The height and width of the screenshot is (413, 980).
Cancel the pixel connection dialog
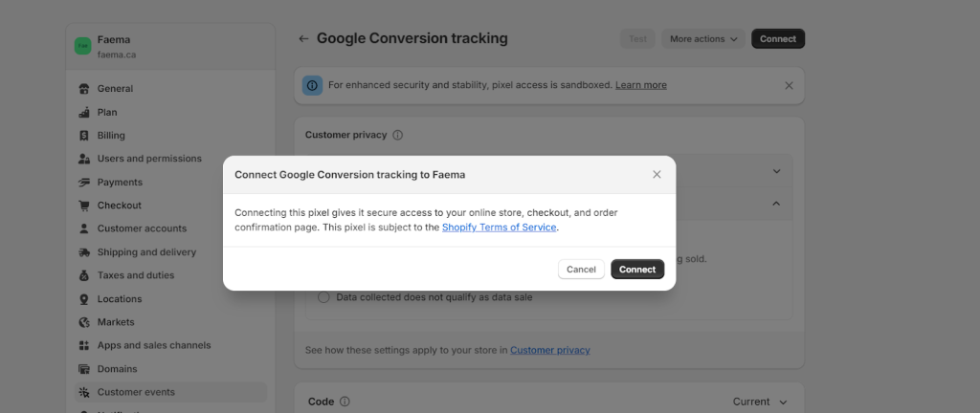(x=581, y=270)
